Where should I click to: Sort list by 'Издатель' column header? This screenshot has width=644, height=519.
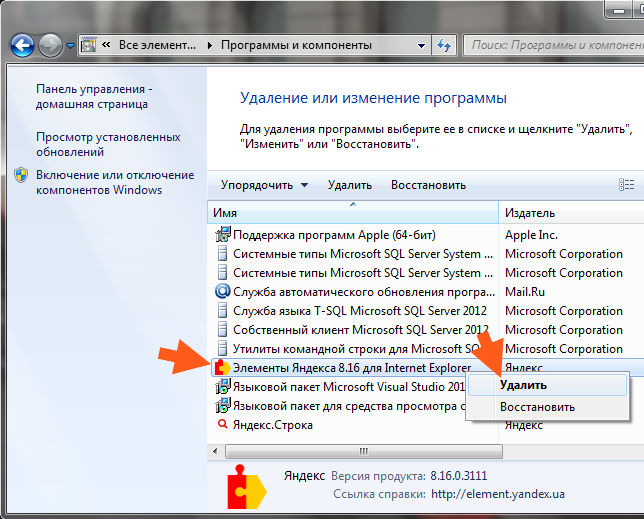[571, 213]
